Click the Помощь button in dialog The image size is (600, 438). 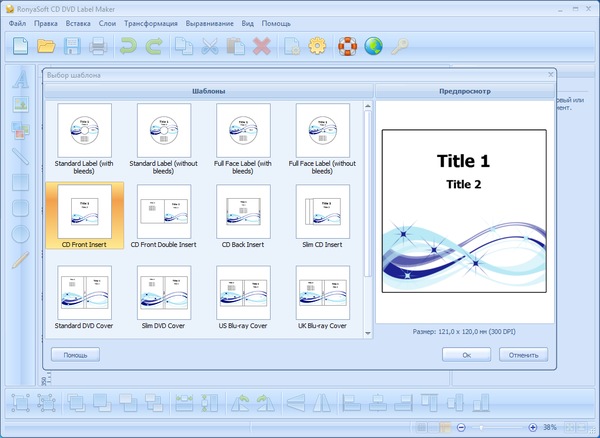point(76,354)
